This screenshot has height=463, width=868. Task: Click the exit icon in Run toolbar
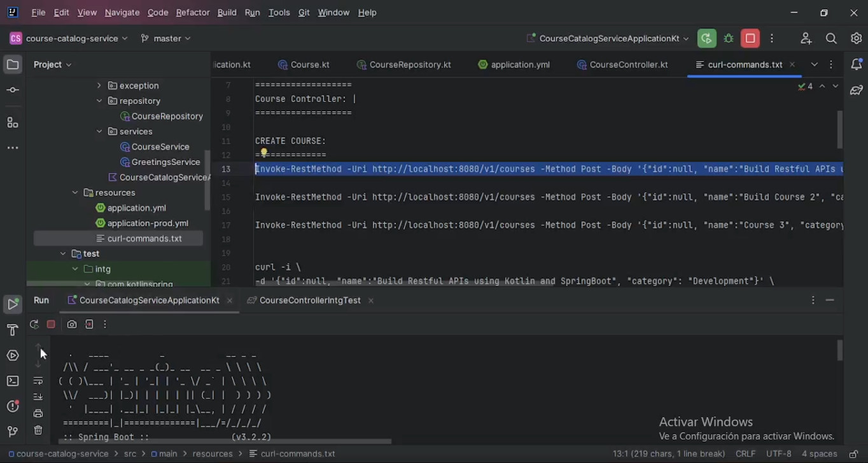coord(89,324)
